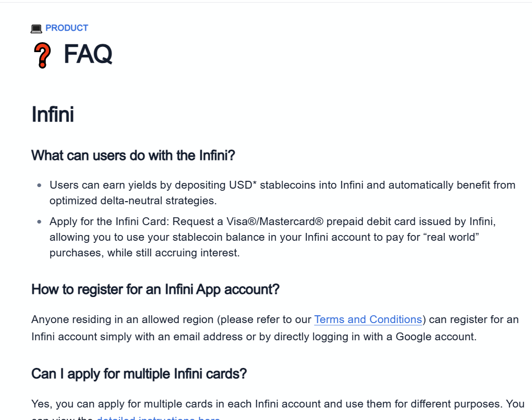This screenshot has width=532, height=420.
Task: Click the 'Visa®/Mastercard®' text
Action: 275,221
